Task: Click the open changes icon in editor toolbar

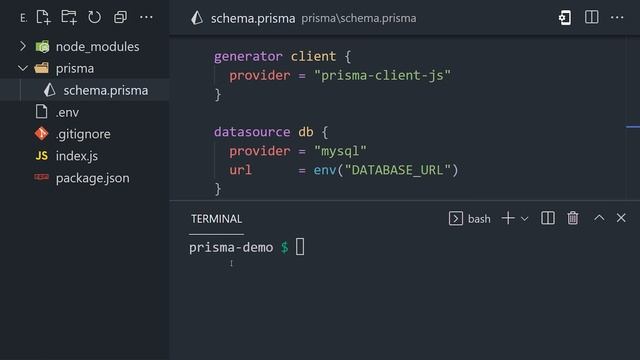Action: tap(565, 18)
